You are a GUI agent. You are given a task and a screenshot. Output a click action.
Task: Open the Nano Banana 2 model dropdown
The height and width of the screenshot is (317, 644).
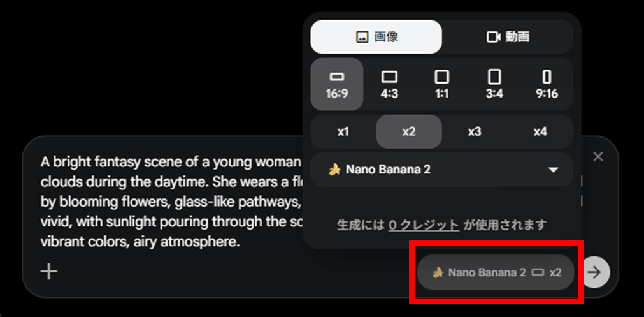(x=441, y=170)
